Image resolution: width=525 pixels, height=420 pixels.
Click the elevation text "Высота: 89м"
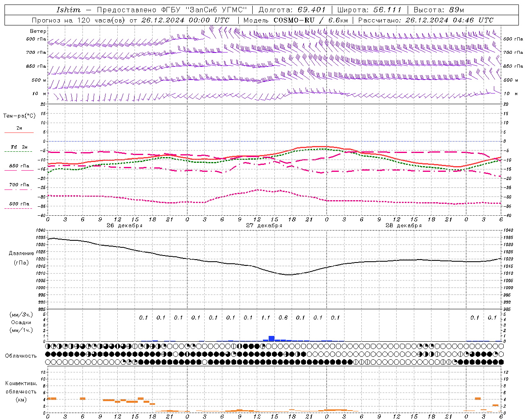coord(438,10)
